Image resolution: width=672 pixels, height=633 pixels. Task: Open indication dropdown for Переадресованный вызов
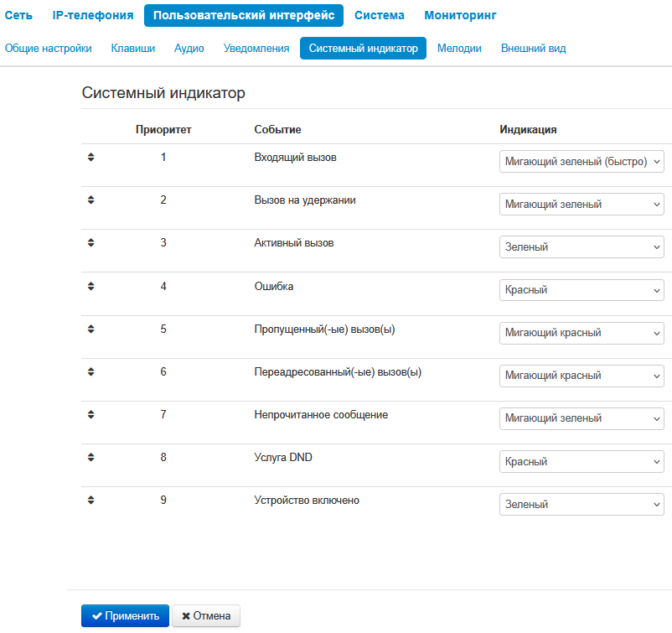tap(582, 376)
